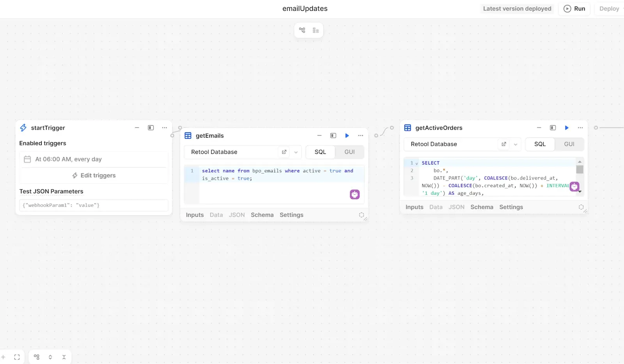The height and width of the screenshot is (364, 624).
Task: Expand resource dropdown in getActiveOrders block
Action: (516, 144)
